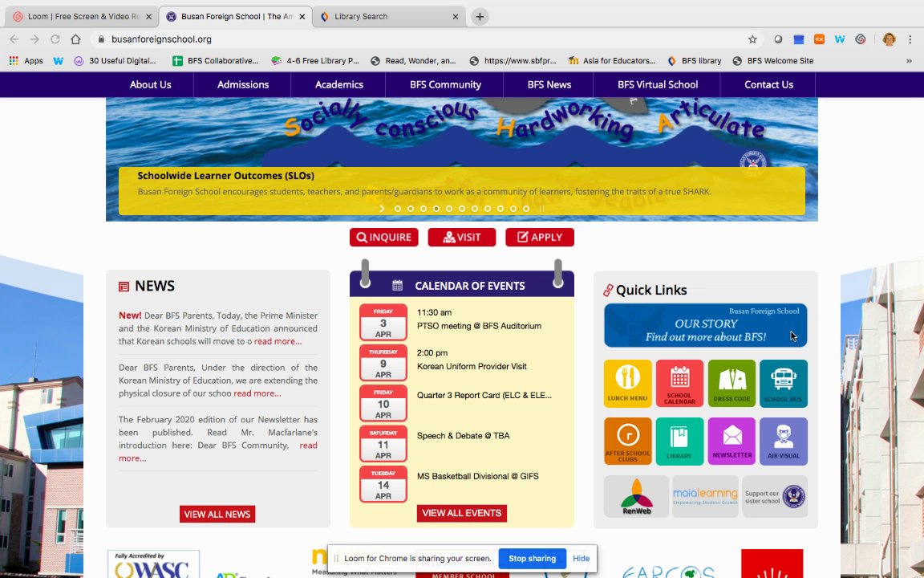Open the School Bus quick link
Viewport: 924px width, 578px height.
[783, 384]
